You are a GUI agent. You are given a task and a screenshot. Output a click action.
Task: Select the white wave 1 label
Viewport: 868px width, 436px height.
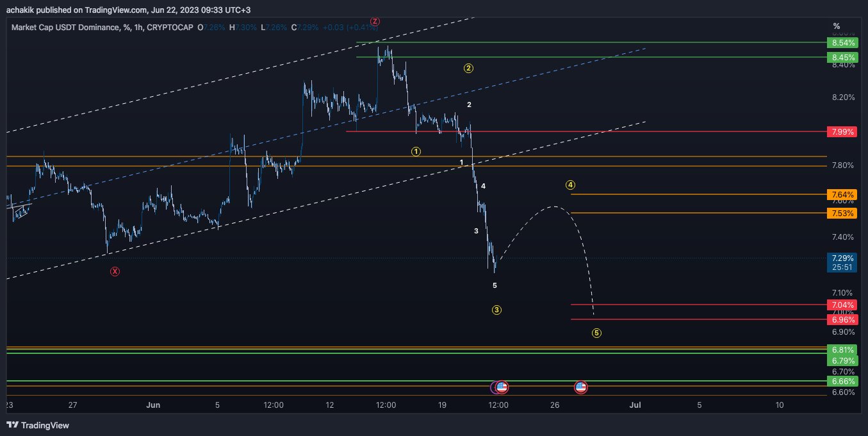(x=461, y=162)
